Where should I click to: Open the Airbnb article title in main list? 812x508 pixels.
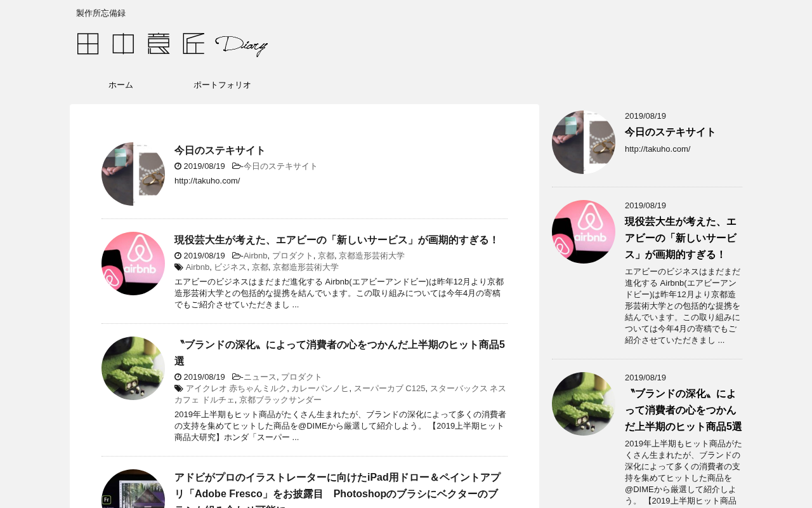(337, 240)
